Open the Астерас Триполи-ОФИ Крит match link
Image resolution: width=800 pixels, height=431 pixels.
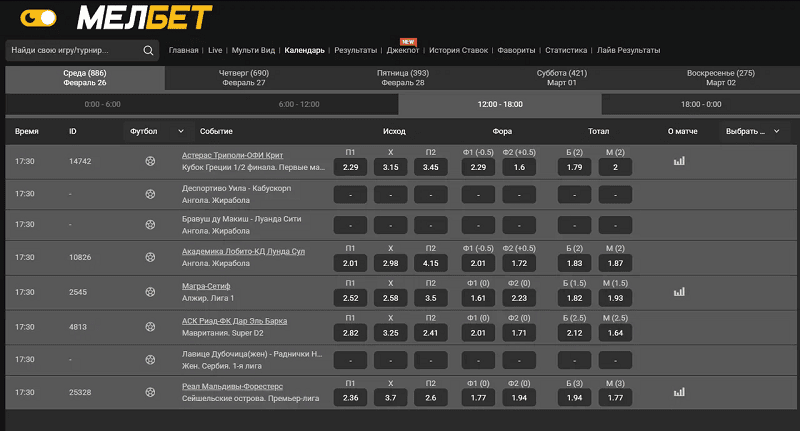point(233,155)
